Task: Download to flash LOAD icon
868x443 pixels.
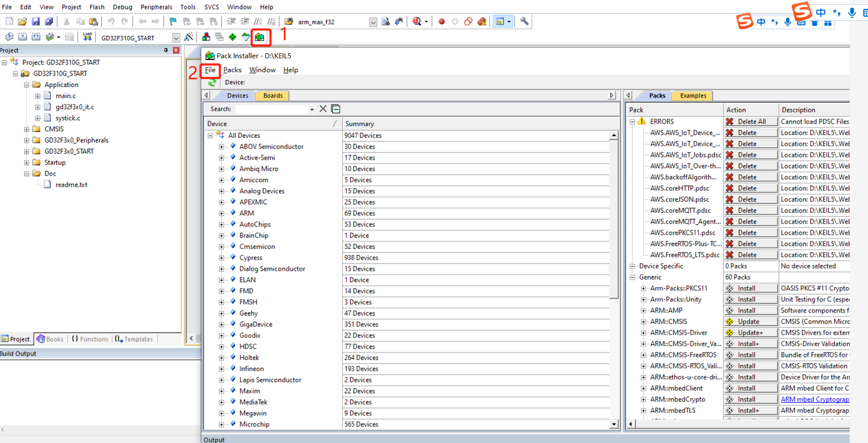Action: (87, 37)
